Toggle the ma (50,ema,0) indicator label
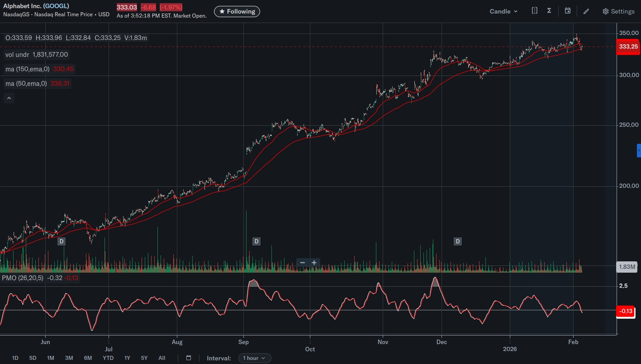Screen dimensions: 641x364 tap(38, 84)
